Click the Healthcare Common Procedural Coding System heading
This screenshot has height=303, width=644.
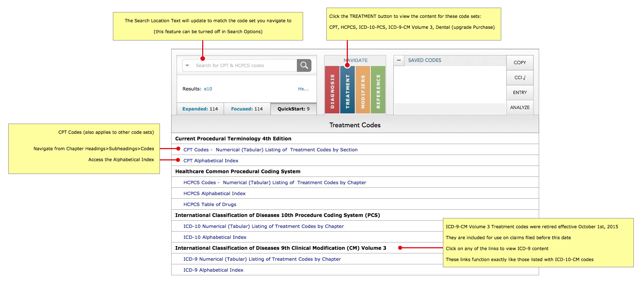[238, 172]
